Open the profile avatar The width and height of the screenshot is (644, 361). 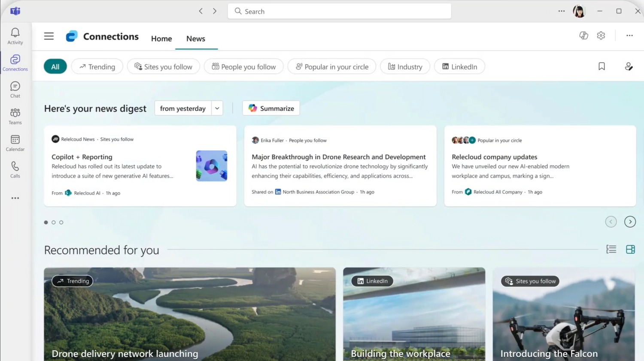(x=579, y=11)
